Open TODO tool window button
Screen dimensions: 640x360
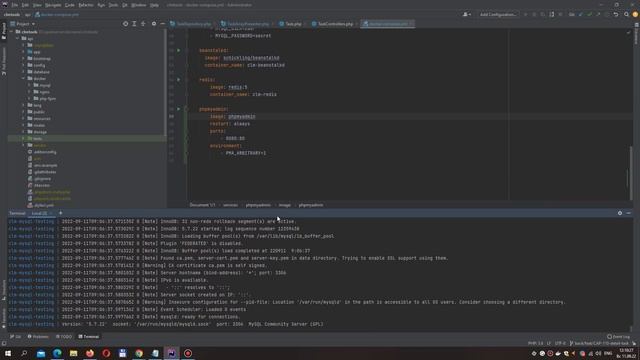click(64, 337)
